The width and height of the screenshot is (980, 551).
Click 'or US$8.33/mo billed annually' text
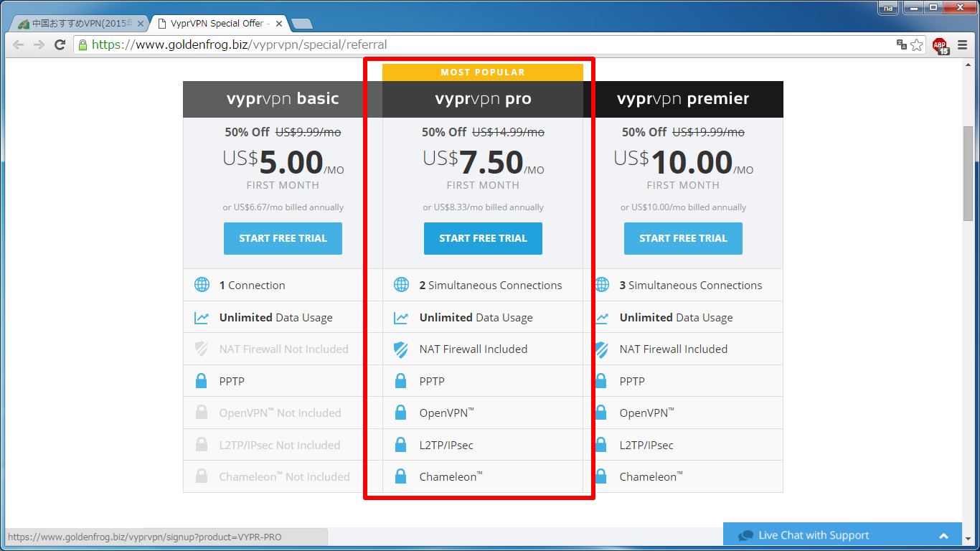pos(483,207)
